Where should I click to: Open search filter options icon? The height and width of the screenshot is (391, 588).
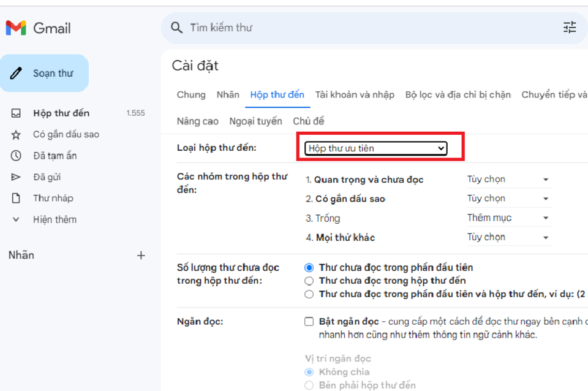tap(570, 28)
